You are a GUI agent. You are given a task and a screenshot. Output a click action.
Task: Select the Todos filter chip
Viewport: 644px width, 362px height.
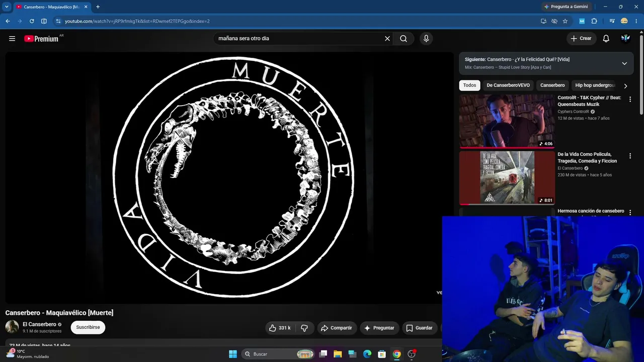[469, 85]
